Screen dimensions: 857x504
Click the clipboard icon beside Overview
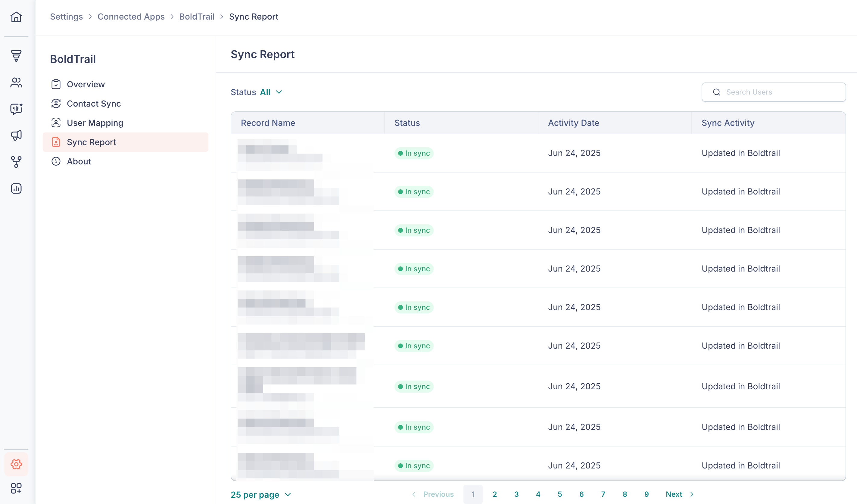[x=56, y=84]
